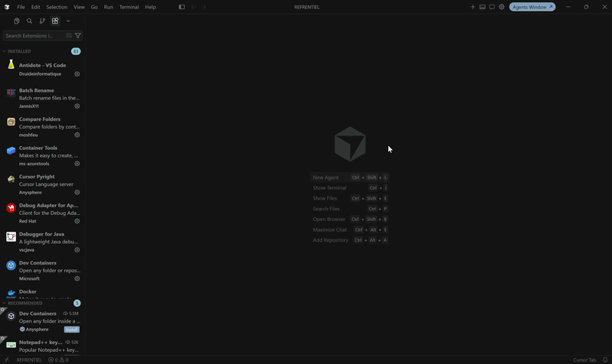The width and height of the screenshot is (612, 364).
Task: Select Debug Adapter for Ap... extension
Action: click(43, 213)
